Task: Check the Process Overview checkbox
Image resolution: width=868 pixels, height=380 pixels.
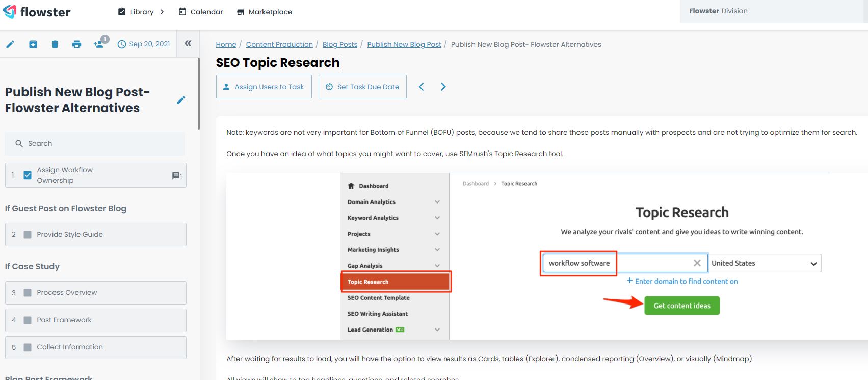Action: tap(28, 293)
